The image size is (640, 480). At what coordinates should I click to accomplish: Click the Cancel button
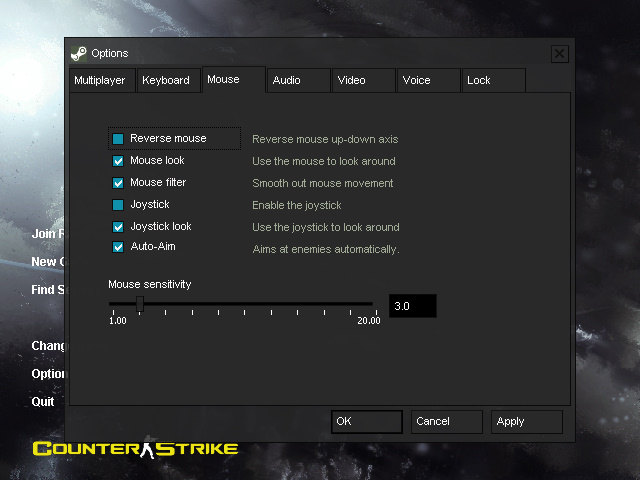(446, 422)
